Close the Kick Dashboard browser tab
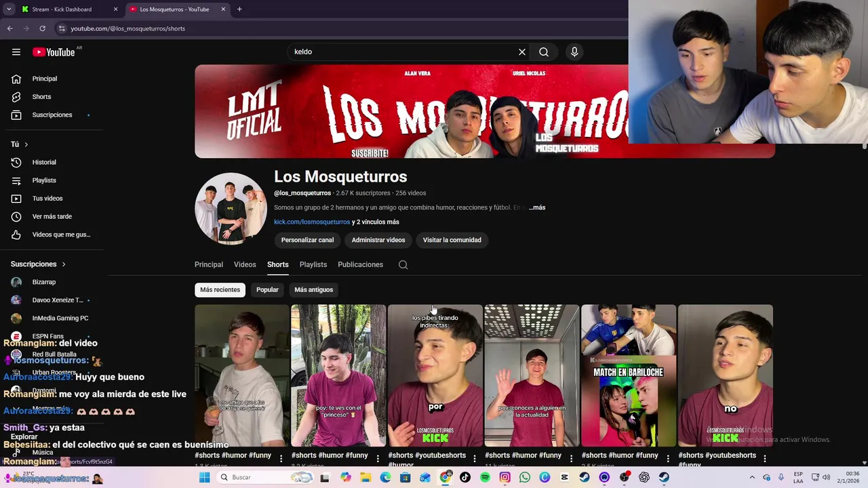Image resolution: width=868 pixels, height=488 pixels. 115,9
